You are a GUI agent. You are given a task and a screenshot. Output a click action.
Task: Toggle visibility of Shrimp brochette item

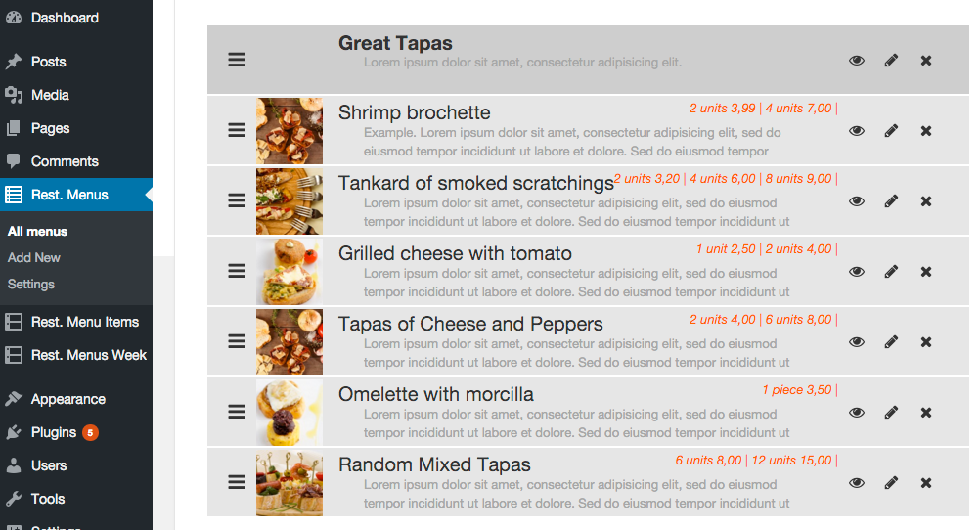pyautogui.click(x=857, y=131)
